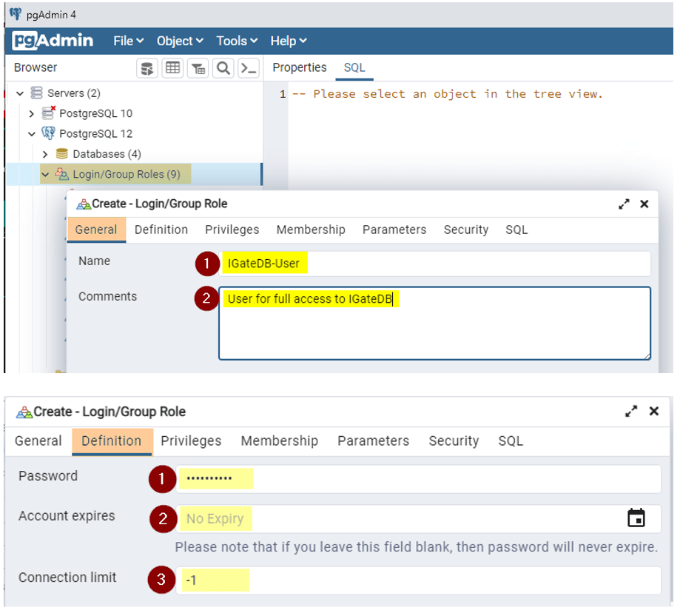Open the File menu
This screenshot has width=680, height=616.
(128, 41)
